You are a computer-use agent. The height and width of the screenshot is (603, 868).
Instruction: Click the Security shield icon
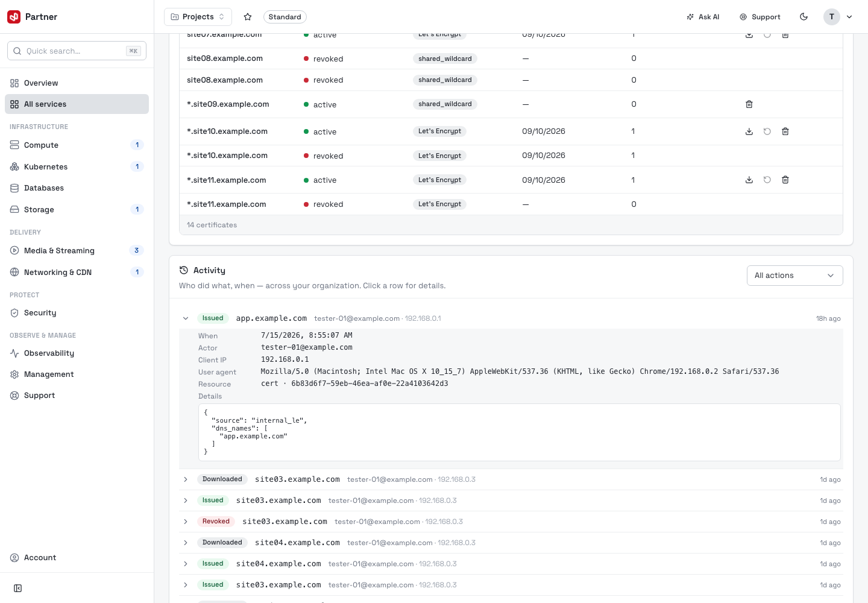point(14,313)
